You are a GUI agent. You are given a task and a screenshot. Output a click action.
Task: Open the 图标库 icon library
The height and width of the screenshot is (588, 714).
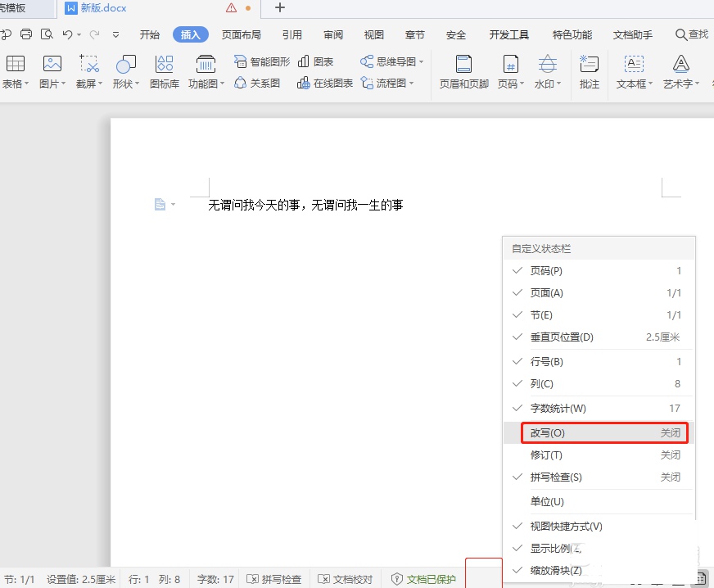tap(164, 65)
